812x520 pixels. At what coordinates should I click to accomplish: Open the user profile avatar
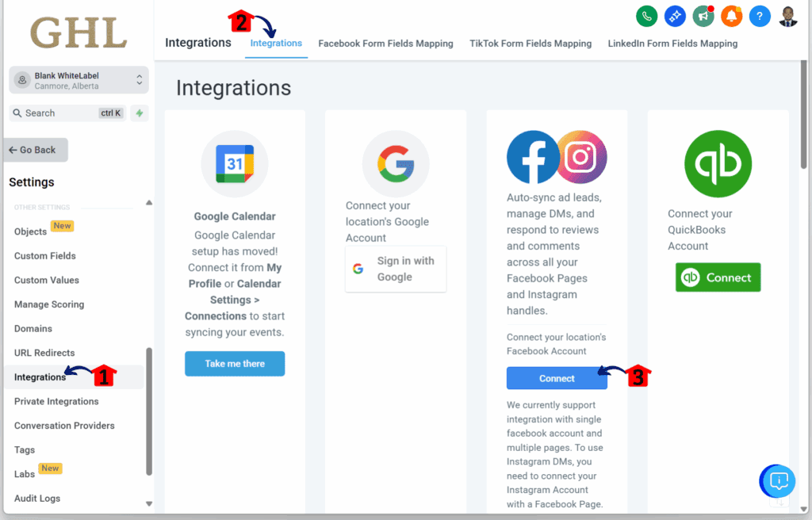tap(787, 16)
